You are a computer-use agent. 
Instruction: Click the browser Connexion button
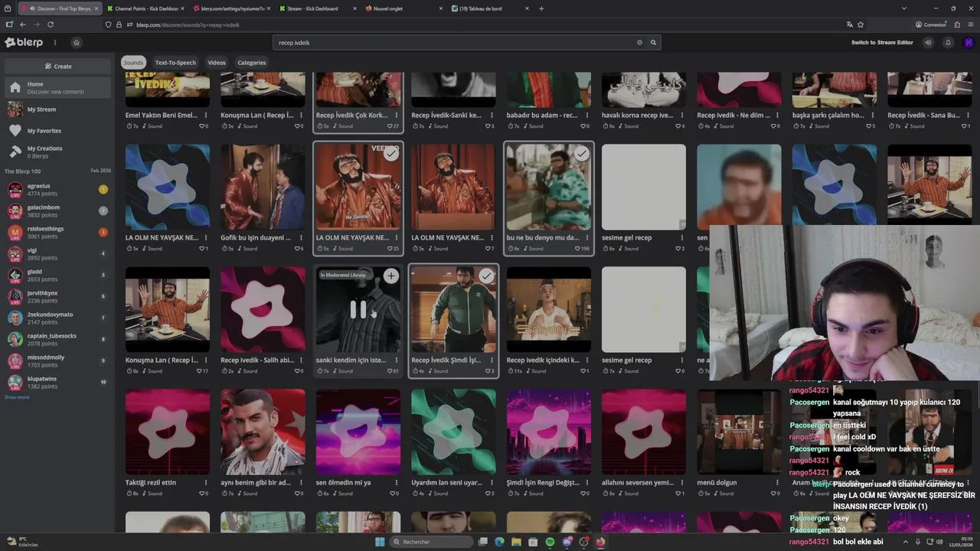tap(930, 24)
